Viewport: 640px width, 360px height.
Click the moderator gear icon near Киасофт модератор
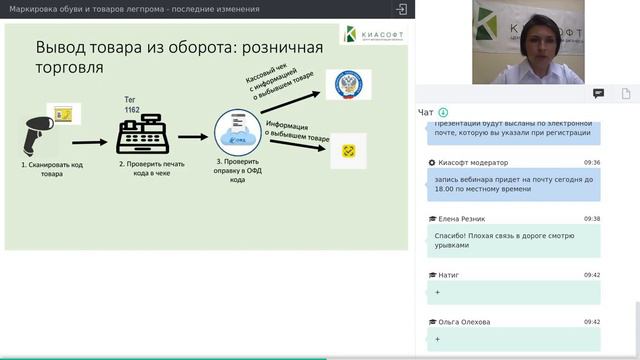432,162
